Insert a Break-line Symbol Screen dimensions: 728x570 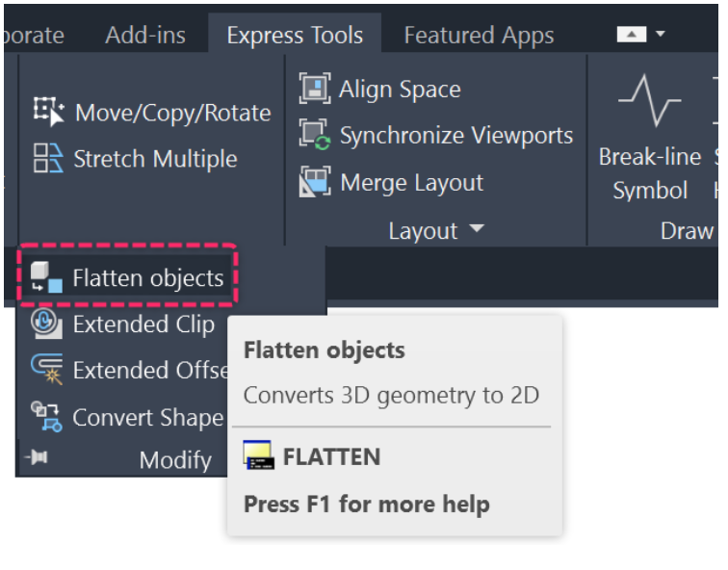tap(649, 135)
